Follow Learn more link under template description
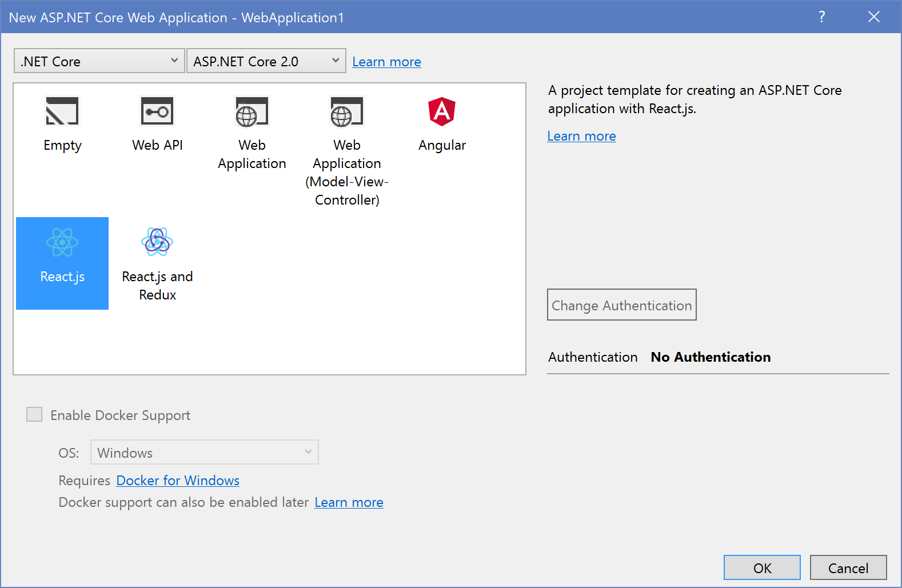Viewport: 902px width, 588px height. [x=581, y=136]
